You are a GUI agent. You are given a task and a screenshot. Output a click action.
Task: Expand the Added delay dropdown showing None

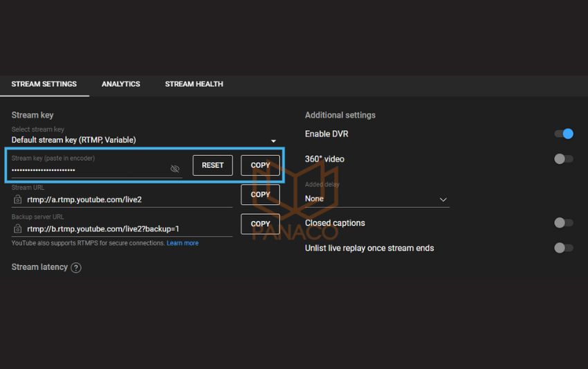click(377, 199)
